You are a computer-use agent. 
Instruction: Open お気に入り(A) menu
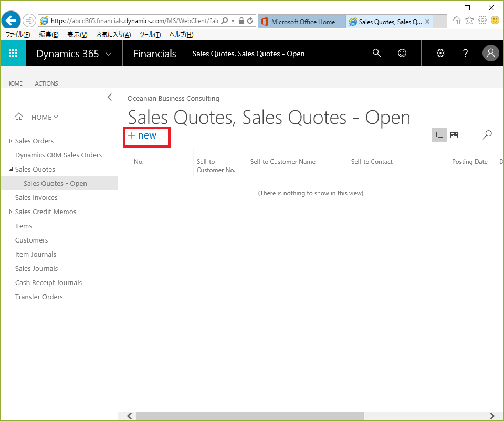coord(113,35)
